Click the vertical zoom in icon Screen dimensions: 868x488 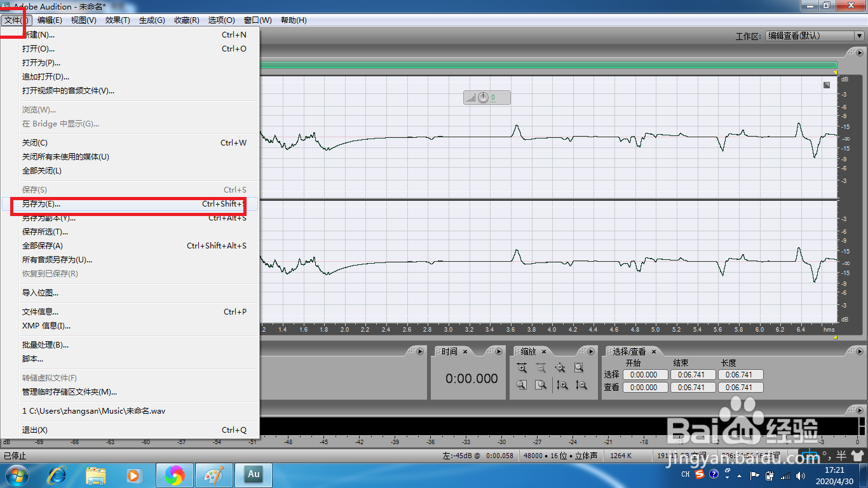click(562, 384)
